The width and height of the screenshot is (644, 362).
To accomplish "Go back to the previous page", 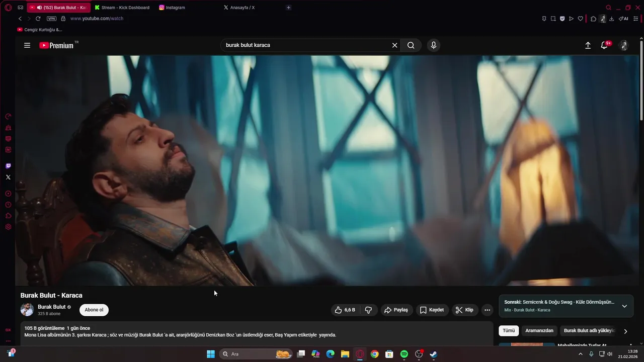I will (x=20, y=19).
